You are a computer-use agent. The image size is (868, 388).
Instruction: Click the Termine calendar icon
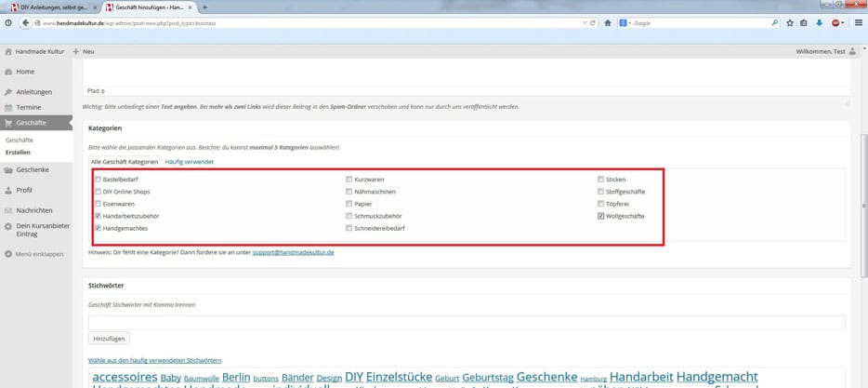tap(8, 107)
